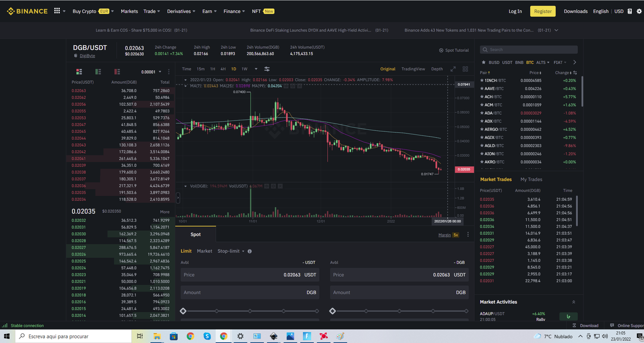Viewport: 644px width, 343px height.
Task: Switch to multi-chart grid layout
Action: click(x=465, y=69)
